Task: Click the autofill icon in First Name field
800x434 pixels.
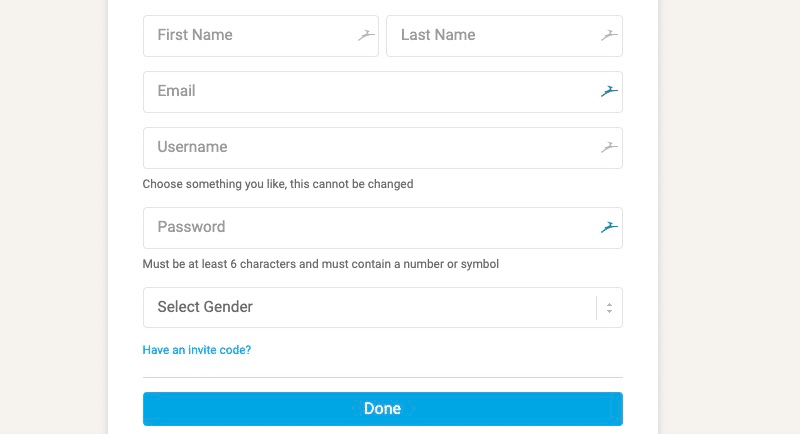Action: click(x=366, y=35)
